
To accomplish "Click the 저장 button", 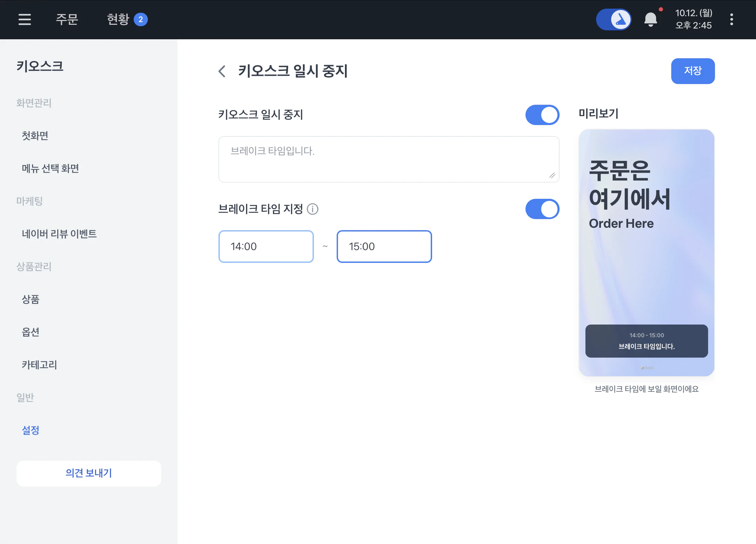I will [x=693, y=71].
